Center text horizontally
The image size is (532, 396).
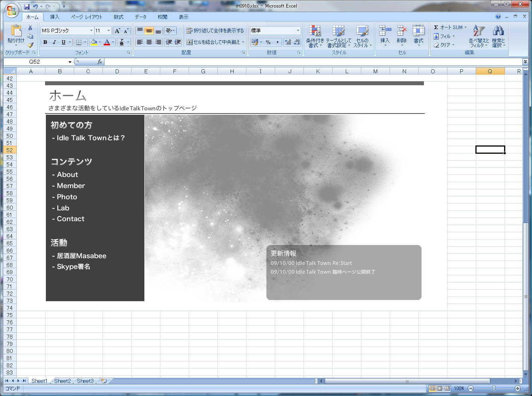[149, 42]
